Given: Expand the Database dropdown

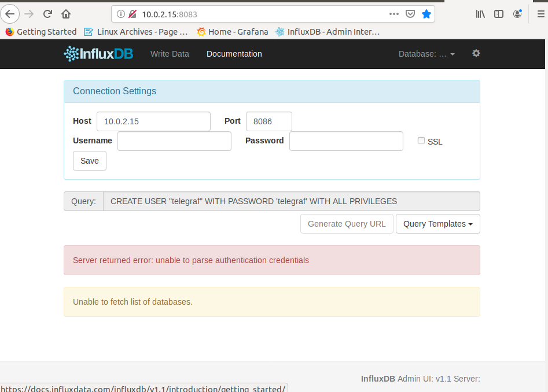Looking at the screenshot, I should tap(426, 54).
